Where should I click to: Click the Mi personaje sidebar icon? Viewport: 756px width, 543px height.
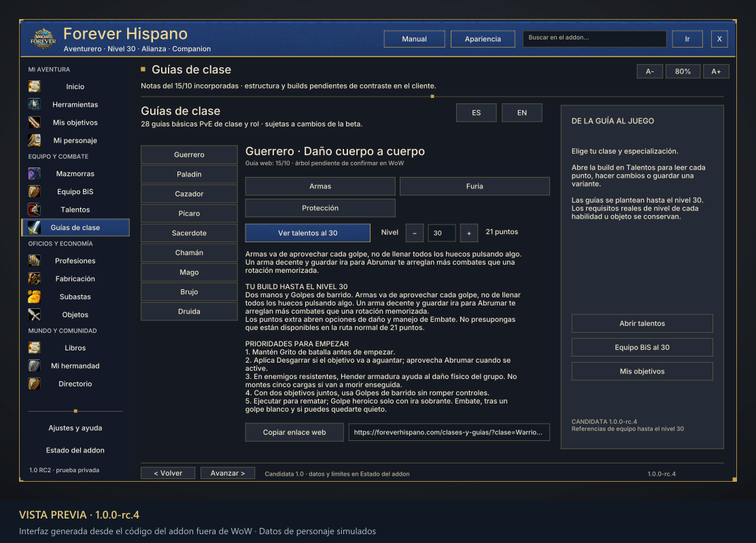pos(34,140)
